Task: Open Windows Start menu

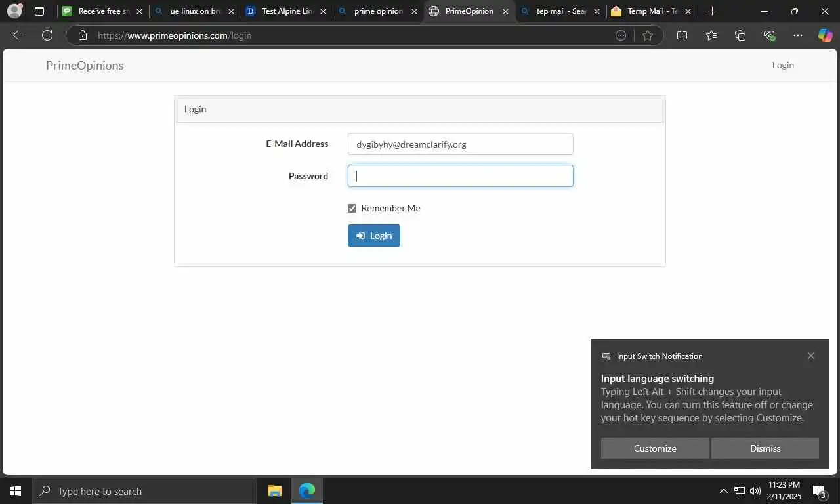Action: [x=16, y=491]
